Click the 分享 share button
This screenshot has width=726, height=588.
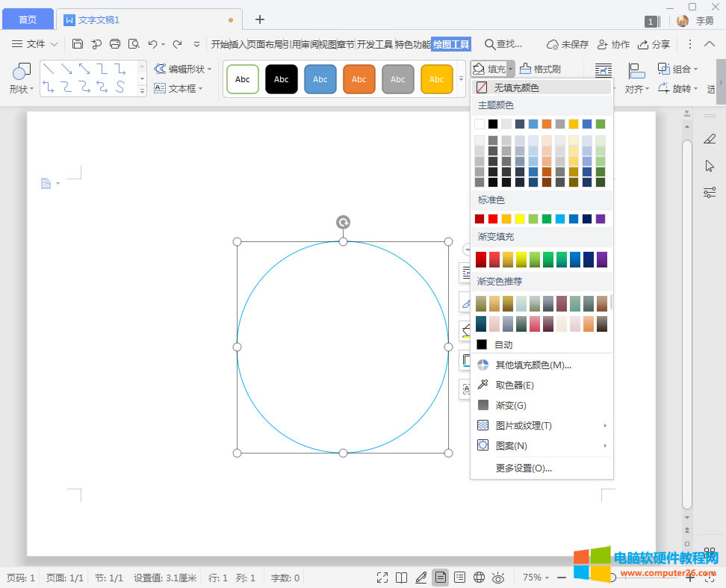tap(654, 44)
